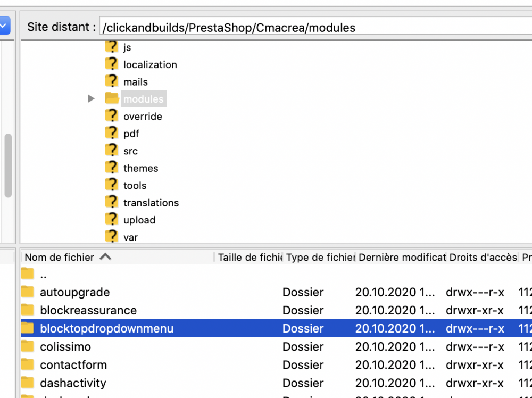532x398 pixels.
Task: Click the parent directory (..) folder icon
Action: coord(28,275)
